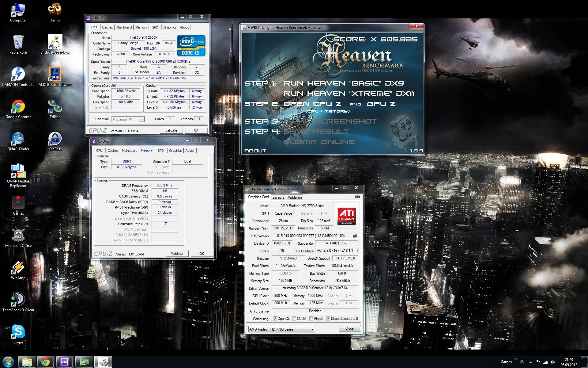Open the Computer desktop icon
The width and height of the screenshot is (588, 368).
18,13
